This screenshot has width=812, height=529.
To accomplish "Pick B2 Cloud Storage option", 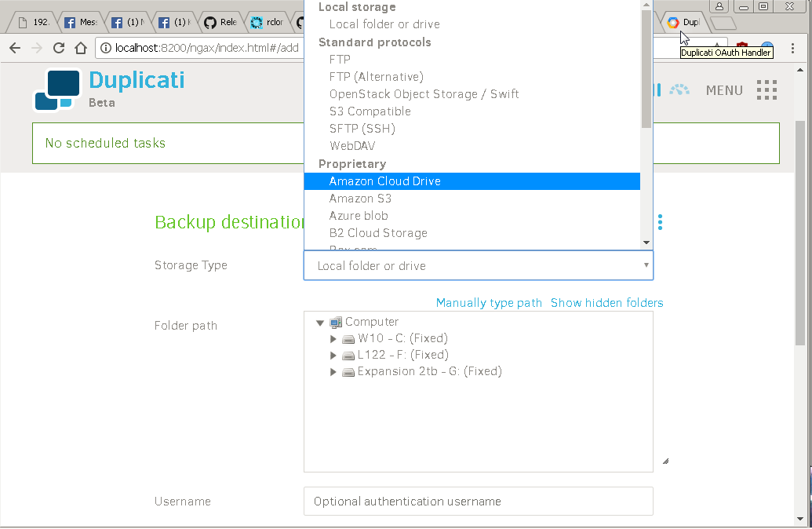I will click(472, 233).
